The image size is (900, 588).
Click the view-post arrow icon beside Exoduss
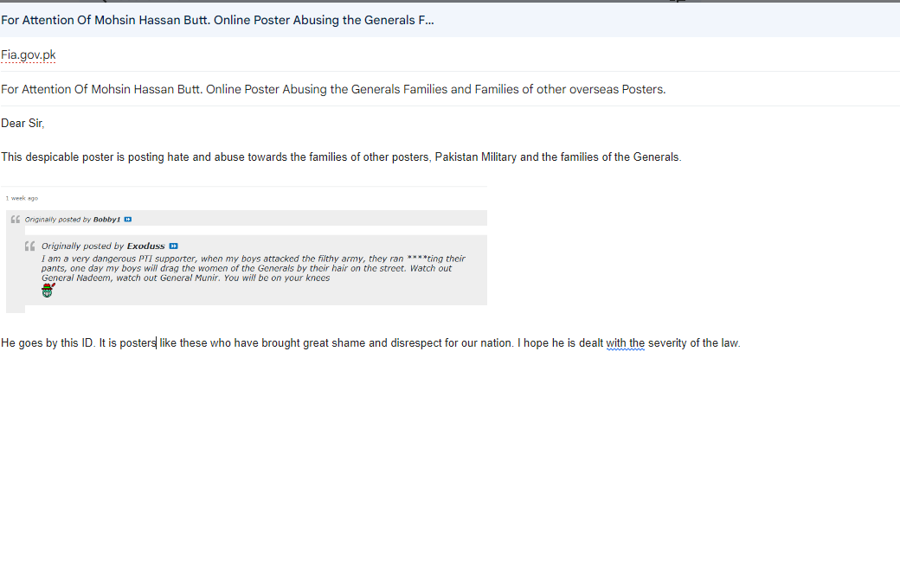(x=173, y=246)
